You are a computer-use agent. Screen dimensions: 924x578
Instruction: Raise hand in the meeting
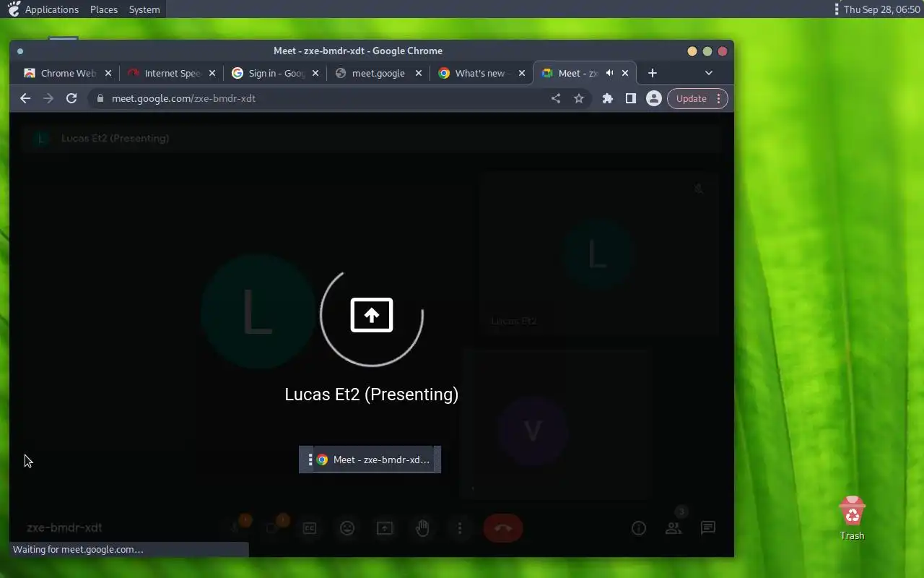click(422, 528)
